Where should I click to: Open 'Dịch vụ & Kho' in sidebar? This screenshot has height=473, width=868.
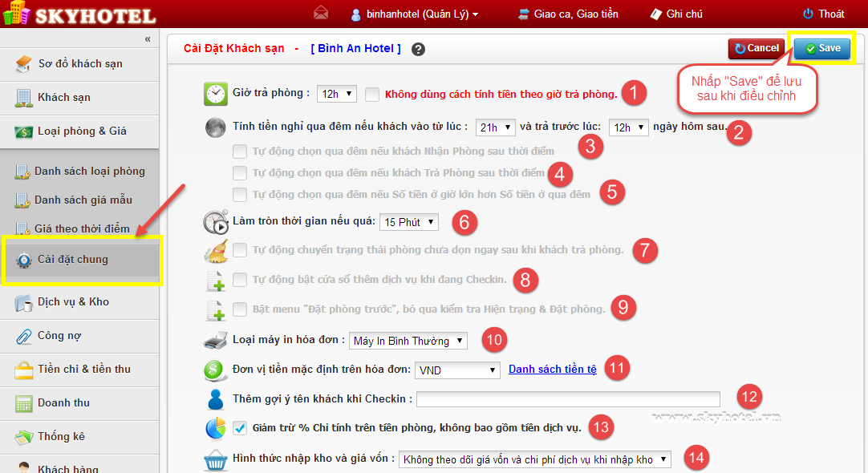73,302
